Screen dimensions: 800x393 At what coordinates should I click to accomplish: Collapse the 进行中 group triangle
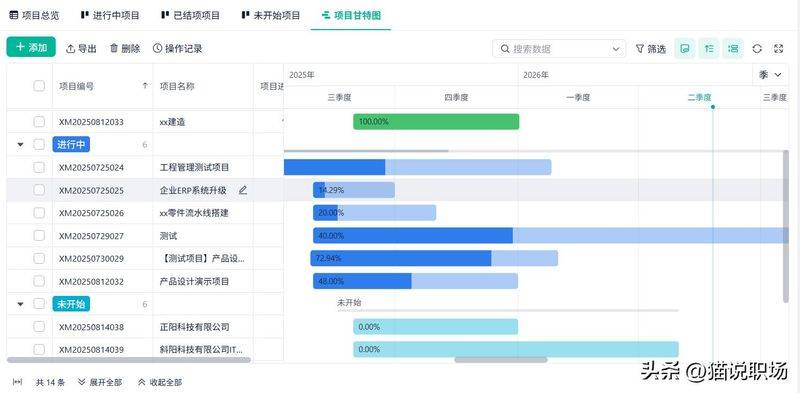(20, 144)
